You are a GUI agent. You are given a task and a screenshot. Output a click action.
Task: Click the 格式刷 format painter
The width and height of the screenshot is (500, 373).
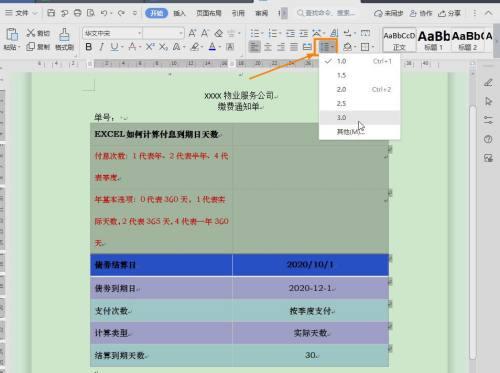tap(64, 39)
